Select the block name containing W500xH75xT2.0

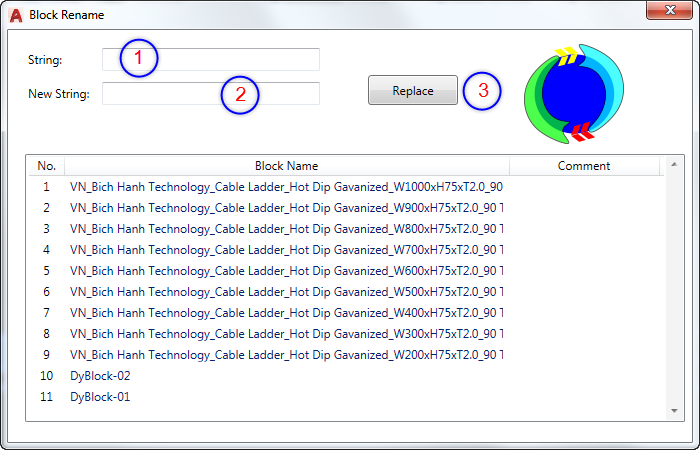(x=286, y=292)
